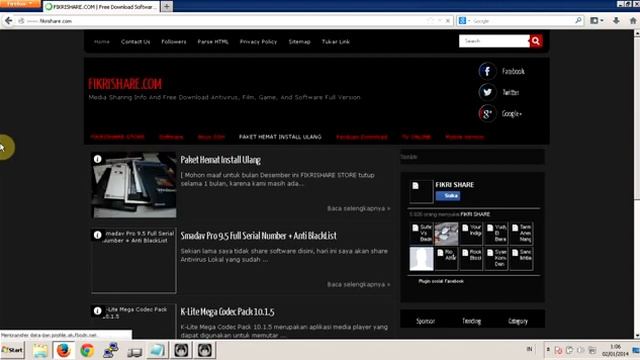Open a new tab with plus button
Image resolution: width=640 pixels, height=360 pixels.
(167, 7)
